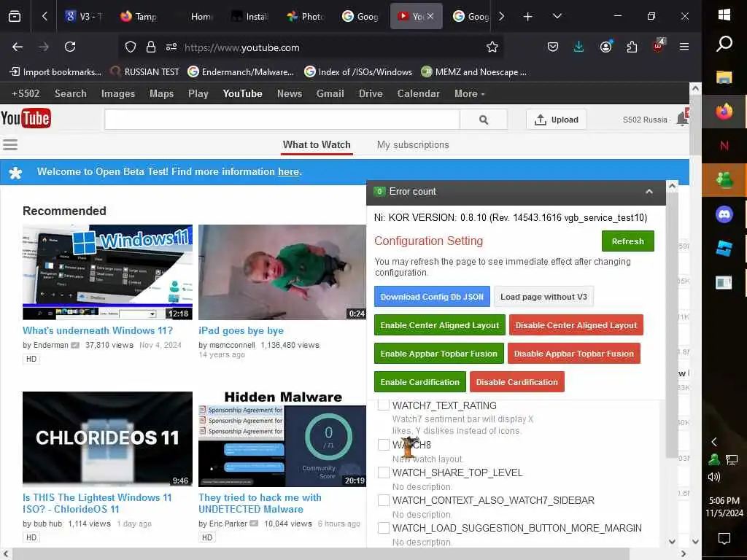This screenshot has height=560, width=747.
Task: Bookmark this page with the star icon
Action: [x=492, y=47]
